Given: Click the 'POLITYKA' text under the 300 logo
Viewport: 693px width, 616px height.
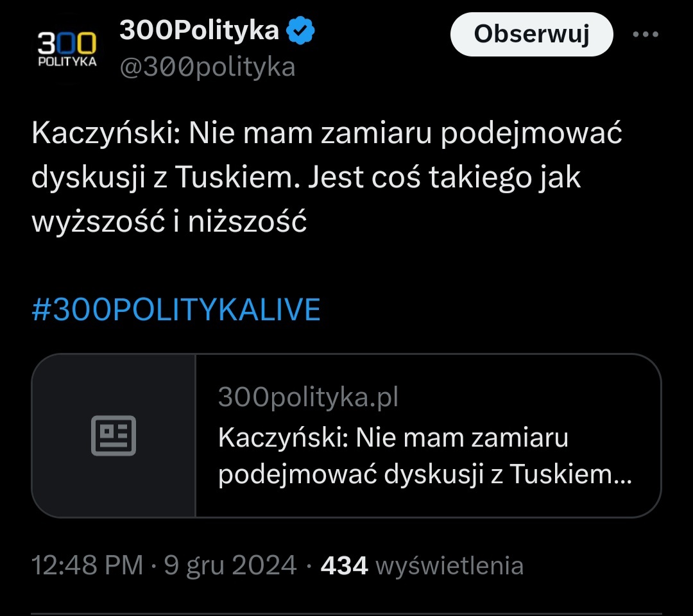Looking at the screenshot, I should (x=67, y=62).
